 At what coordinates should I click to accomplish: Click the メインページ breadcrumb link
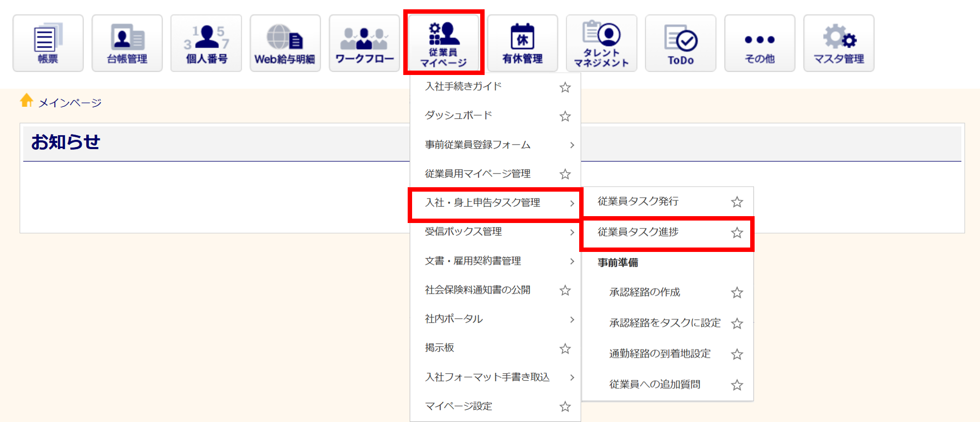click(x=70, y=103)
